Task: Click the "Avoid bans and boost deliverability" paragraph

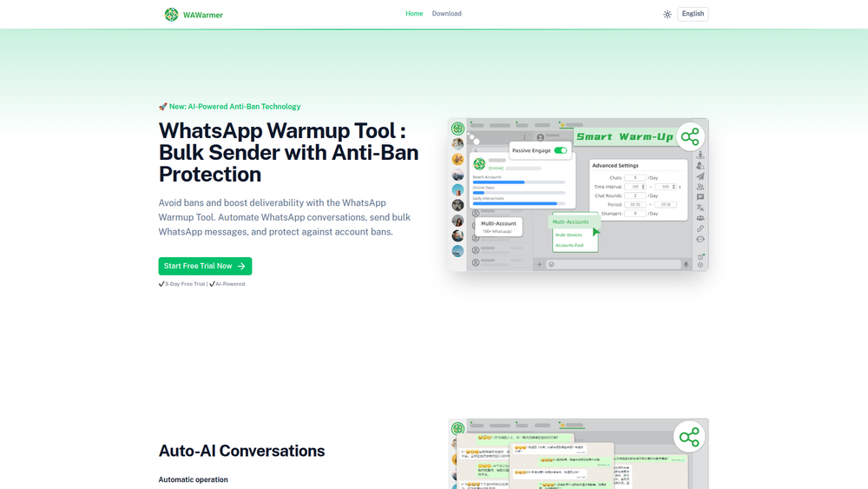Action: pyautogui.click(x=285, y=217)
